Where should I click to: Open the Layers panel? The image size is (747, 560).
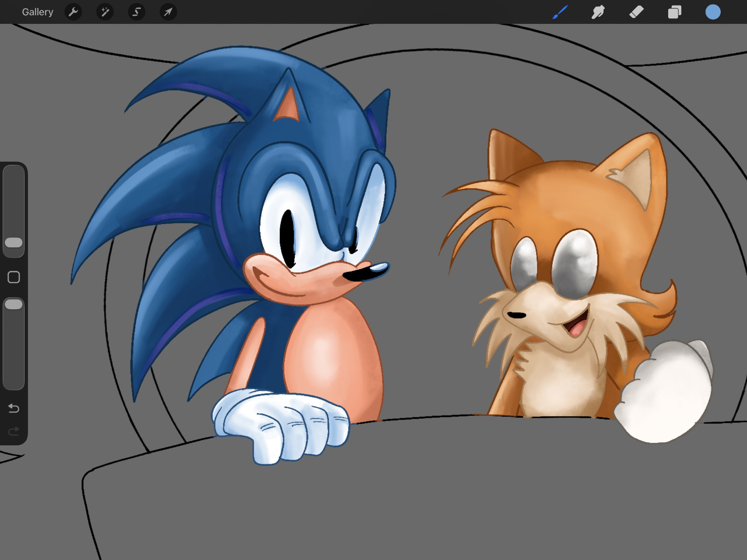click(x=675, y=12)
